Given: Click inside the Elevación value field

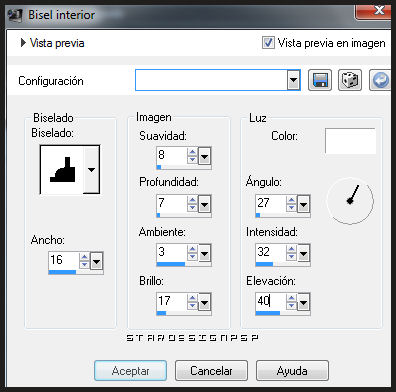Looking at the screenshot, I should 270,301.
